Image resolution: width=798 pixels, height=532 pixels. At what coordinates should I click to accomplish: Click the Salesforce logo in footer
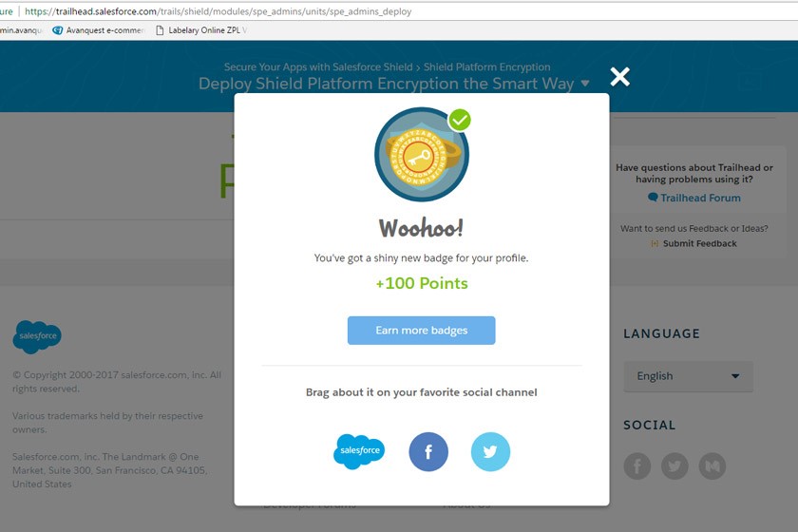click(x=37, y=336)
